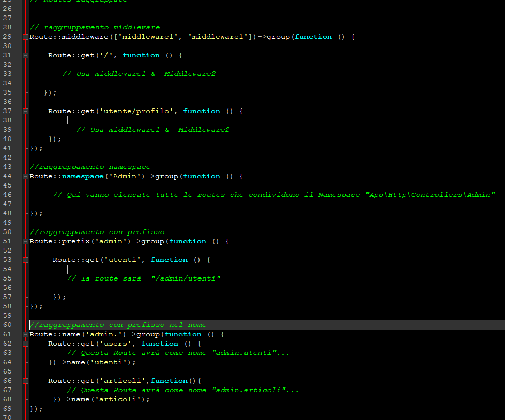
Task: Collapse the Route::get('/') fold on line 31
Action: click(x=25, y=56)
